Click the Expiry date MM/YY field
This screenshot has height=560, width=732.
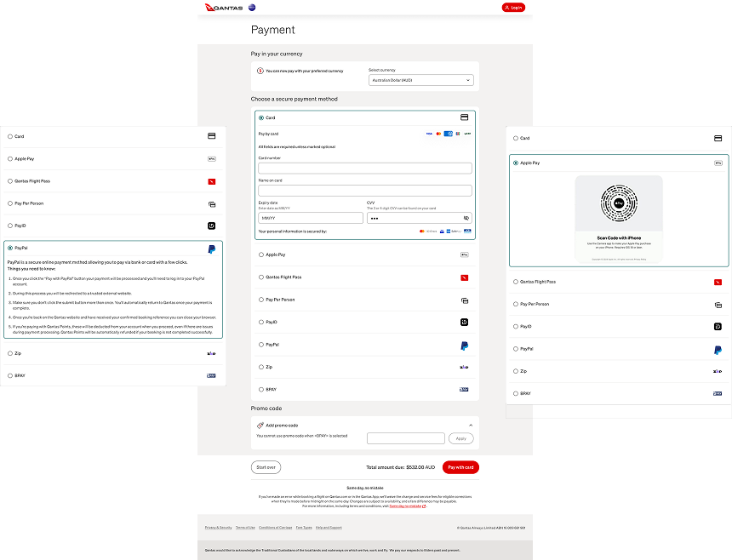click(x=311, y=218)
